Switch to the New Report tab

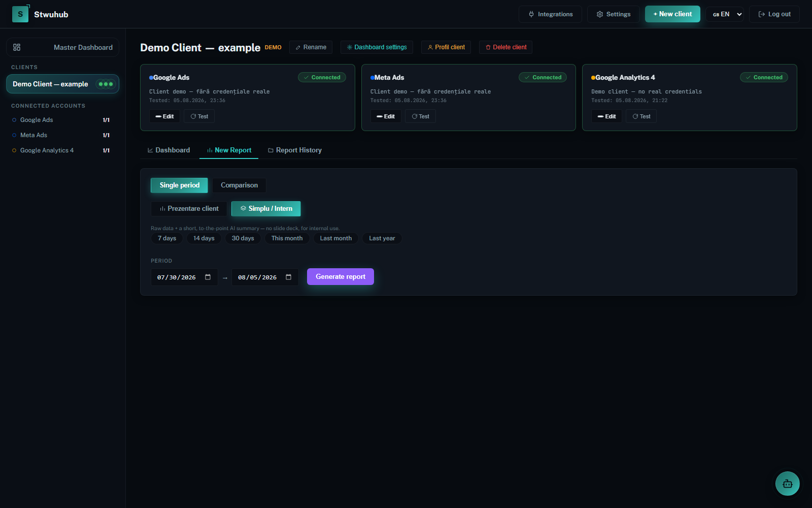click(229, 150)
